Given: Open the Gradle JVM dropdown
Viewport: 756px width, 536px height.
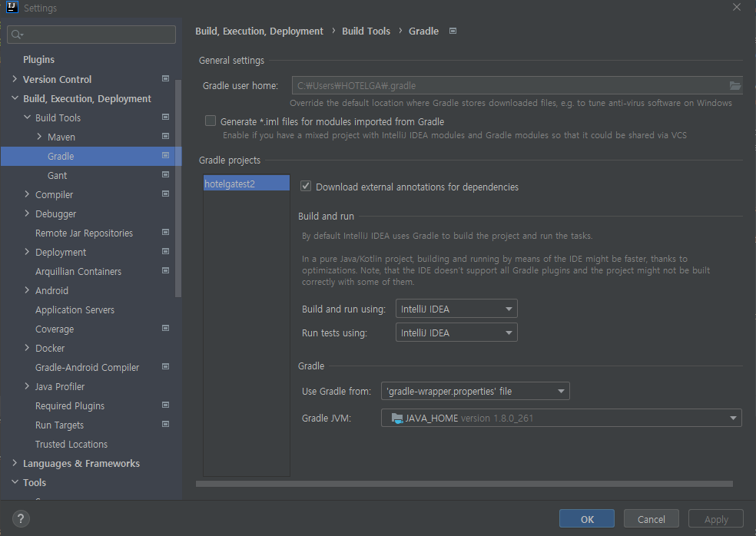Looking at the screenshot, I should 561,418.
